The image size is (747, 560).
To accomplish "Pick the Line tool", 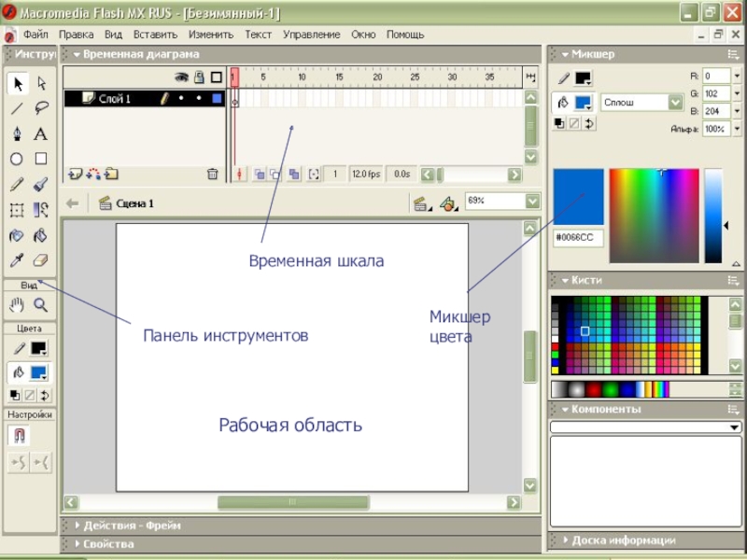I will [17, 108].
